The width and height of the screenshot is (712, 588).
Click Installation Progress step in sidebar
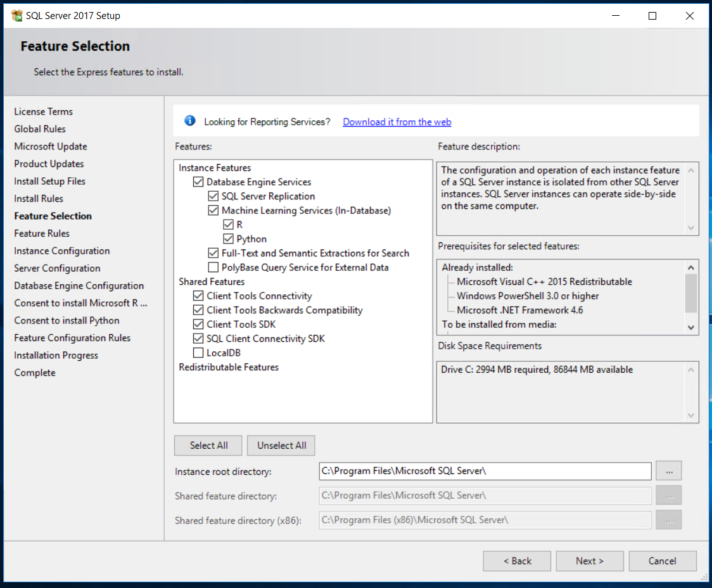[56, 355]
